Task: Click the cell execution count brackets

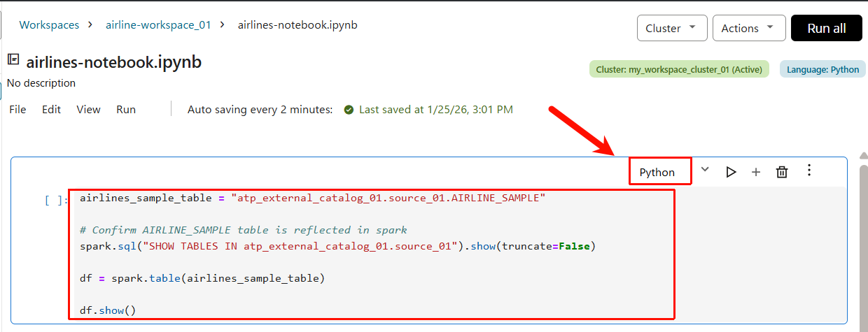Action: coord(56,200)
